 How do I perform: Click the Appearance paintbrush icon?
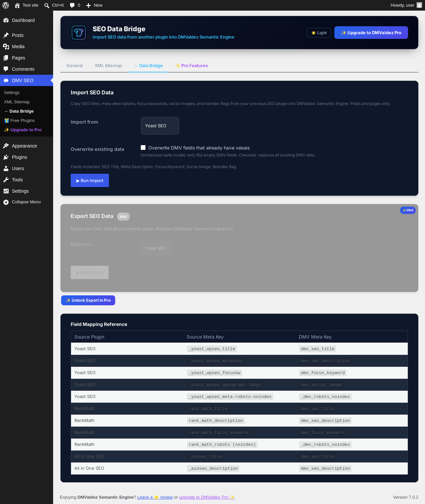[6, 146]
